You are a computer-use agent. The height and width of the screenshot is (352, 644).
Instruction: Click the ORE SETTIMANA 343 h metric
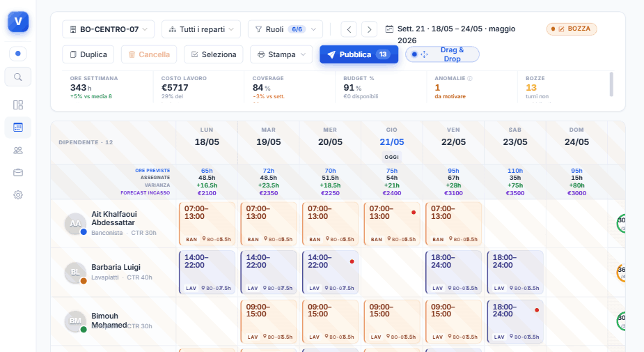(x=107, y=86)
